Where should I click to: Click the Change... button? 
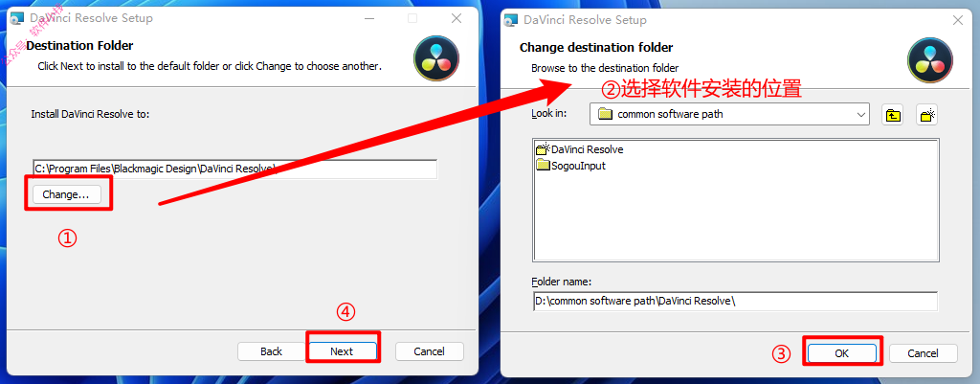tap(66, 194)
